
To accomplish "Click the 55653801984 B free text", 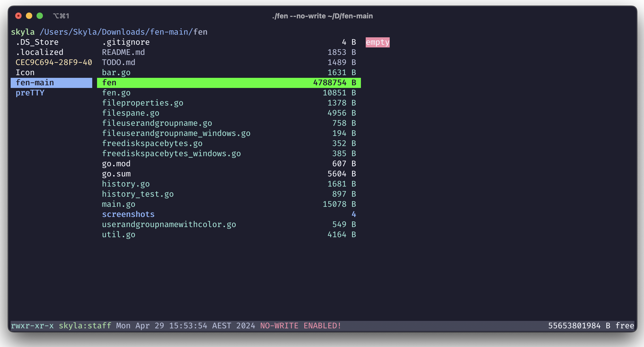I will (591, 326).
